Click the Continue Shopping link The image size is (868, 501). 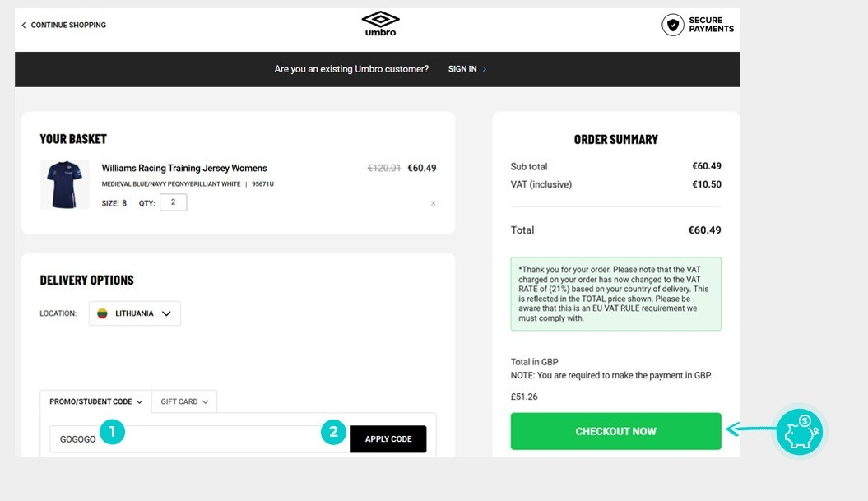68,26
